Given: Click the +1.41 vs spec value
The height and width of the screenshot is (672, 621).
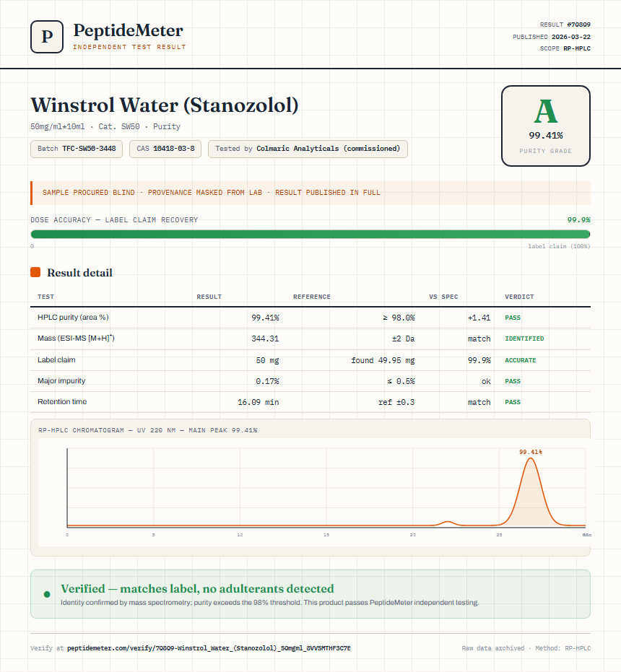Looking at the screenshot, I should (x=479, y=318).
